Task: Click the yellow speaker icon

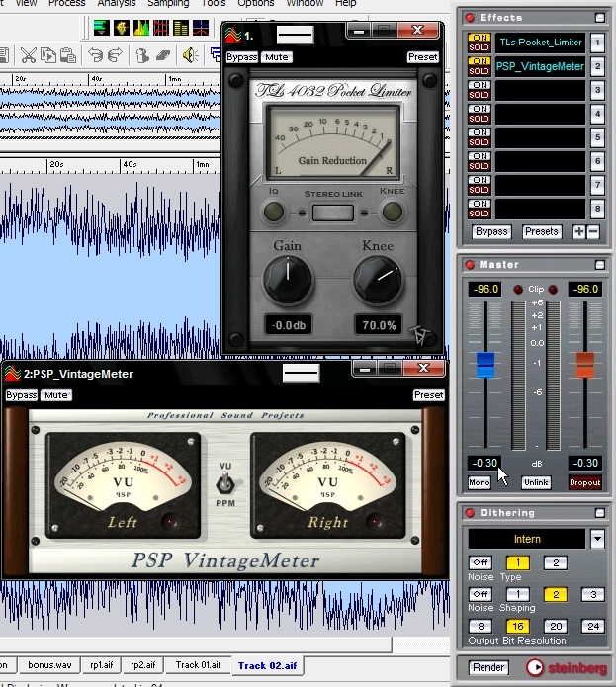Action: point(191,55)
